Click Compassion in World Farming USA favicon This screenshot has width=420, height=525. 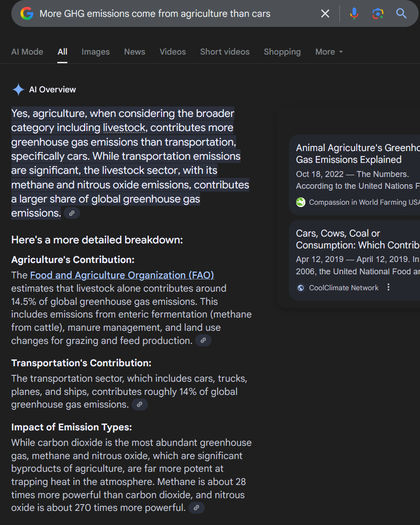pos(301,202)
